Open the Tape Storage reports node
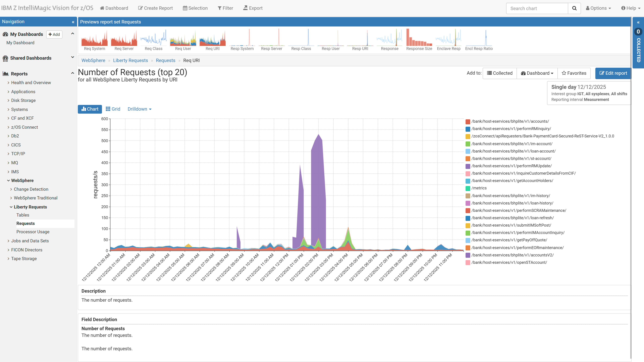This screenshot has height=362, width=644. [24, 259]
